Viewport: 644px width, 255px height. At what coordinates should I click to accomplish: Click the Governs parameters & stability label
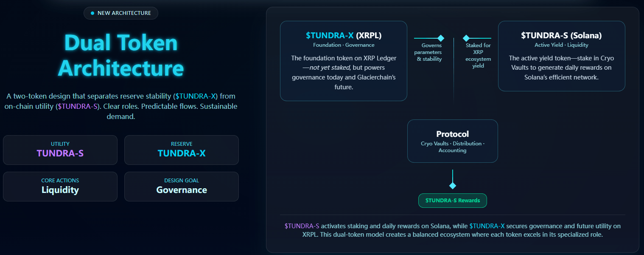tap(429, 52)
